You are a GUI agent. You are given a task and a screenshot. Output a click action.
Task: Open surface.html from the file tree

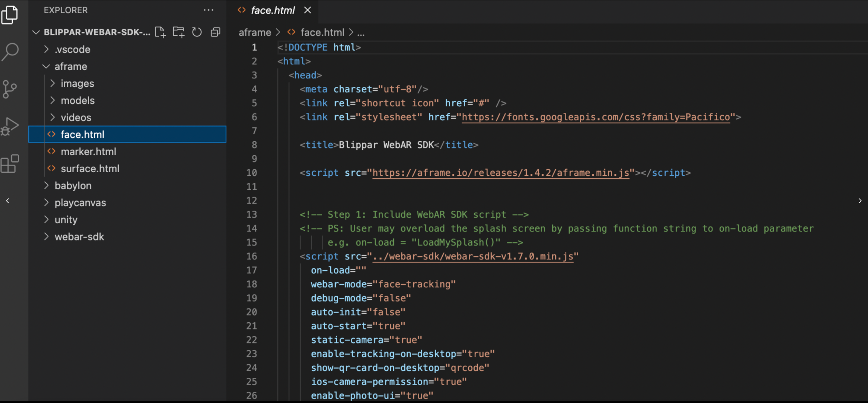coord(90,169)
